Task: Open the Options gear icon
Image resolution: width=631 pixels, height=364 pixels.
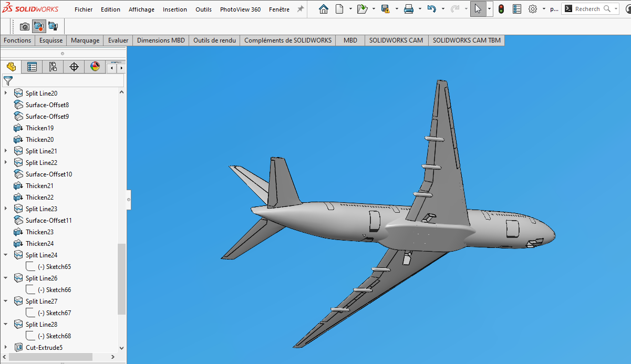Action: pos(533,9)
